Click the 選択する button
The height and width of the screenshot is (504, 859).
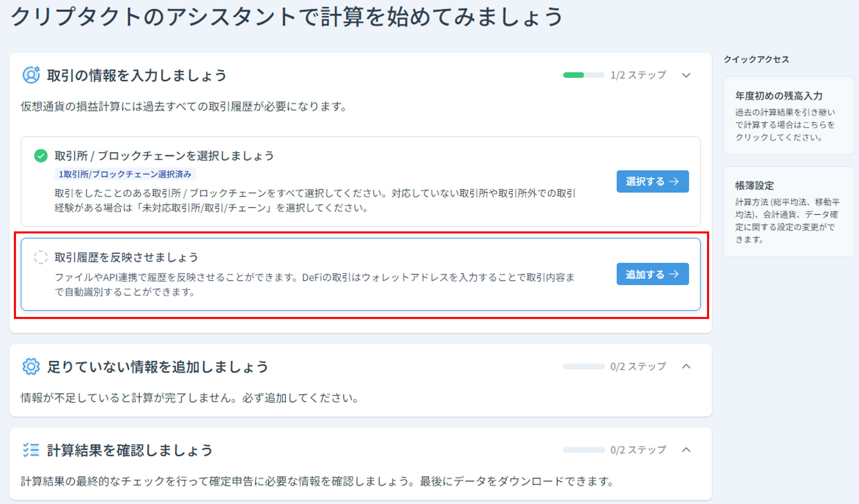pos(653,181)
